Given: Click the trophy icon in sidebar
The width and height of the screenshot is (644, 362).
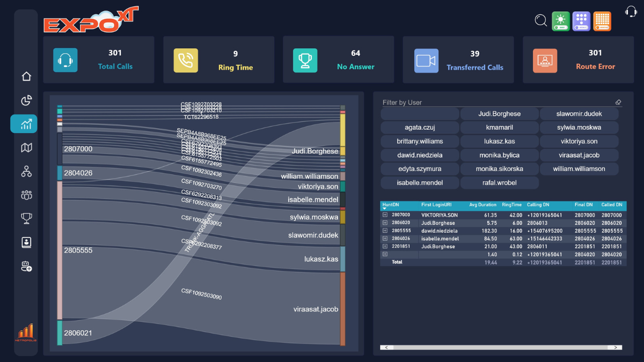Looking at the screenshot, I should 26,218.
